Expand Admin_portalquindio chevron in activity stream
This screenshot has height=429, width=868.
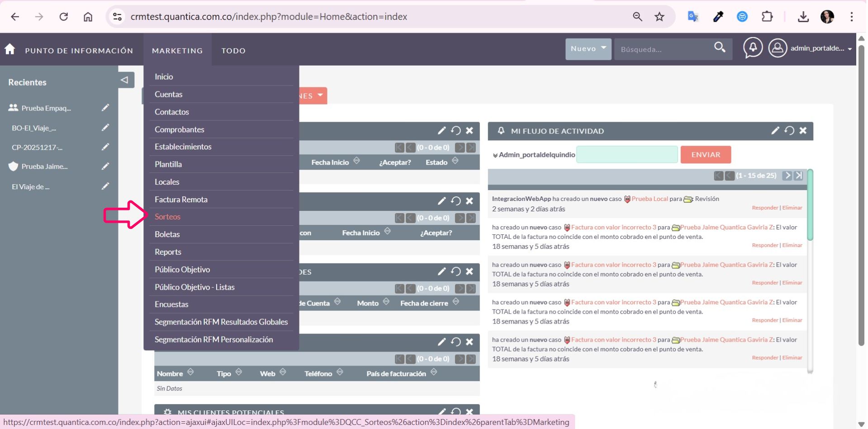point(495,155)
